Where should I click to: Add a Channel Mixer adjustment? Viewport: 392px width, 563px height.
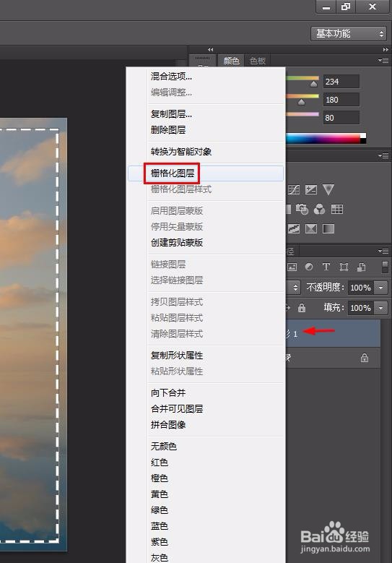[x=319, y=209]
